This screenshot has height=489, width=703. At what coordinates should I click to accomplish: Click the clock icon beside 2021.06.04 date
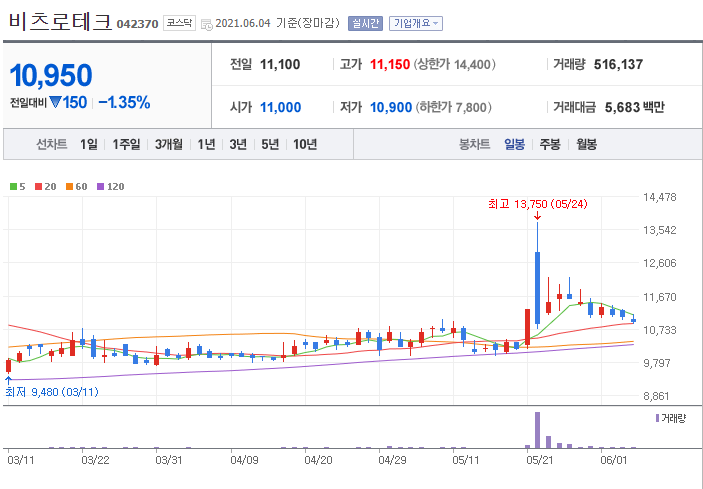pyautogui.click(x=207, y=25)
